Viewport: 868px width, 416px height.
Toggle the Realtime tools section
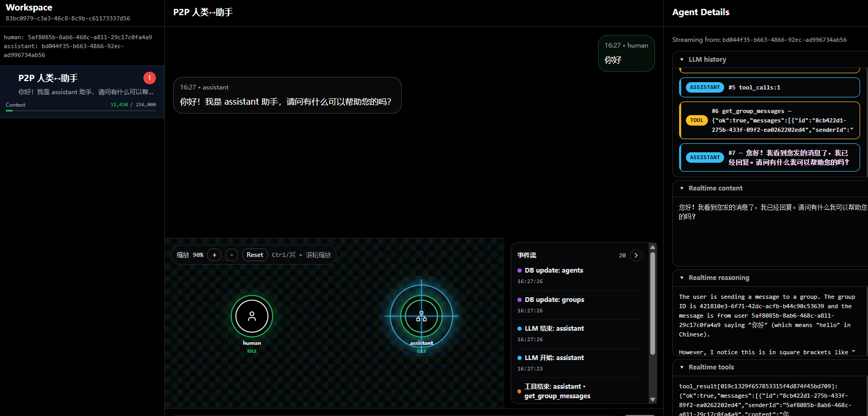(682, 367)
